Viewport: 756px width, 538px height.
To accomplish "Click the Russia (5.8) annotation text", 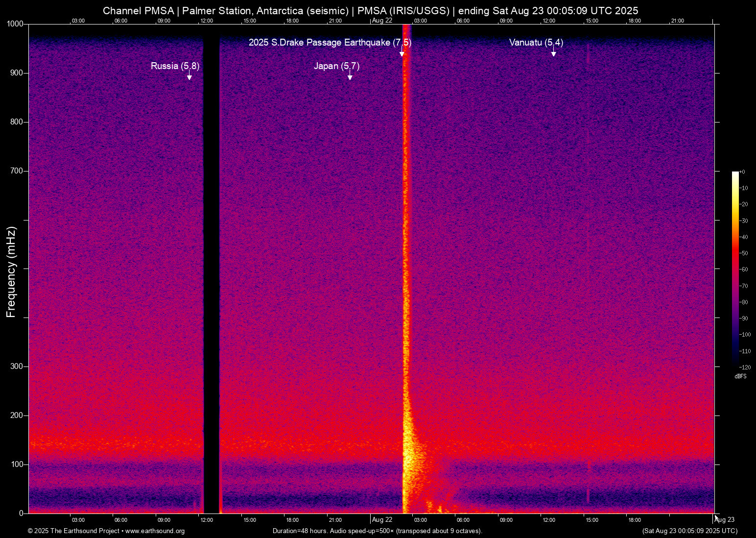I will click(175, 66).
